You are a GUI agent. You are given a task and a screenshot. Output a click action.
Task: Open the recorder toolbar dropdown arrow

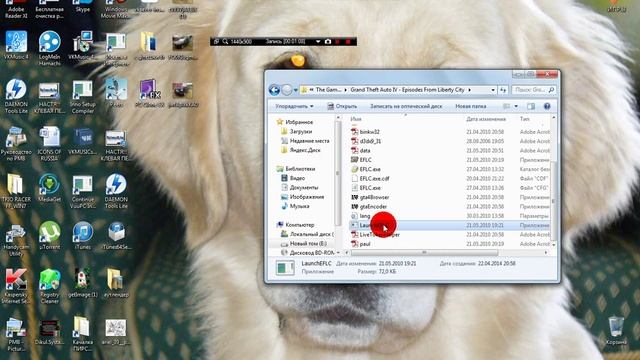point(318,42)
